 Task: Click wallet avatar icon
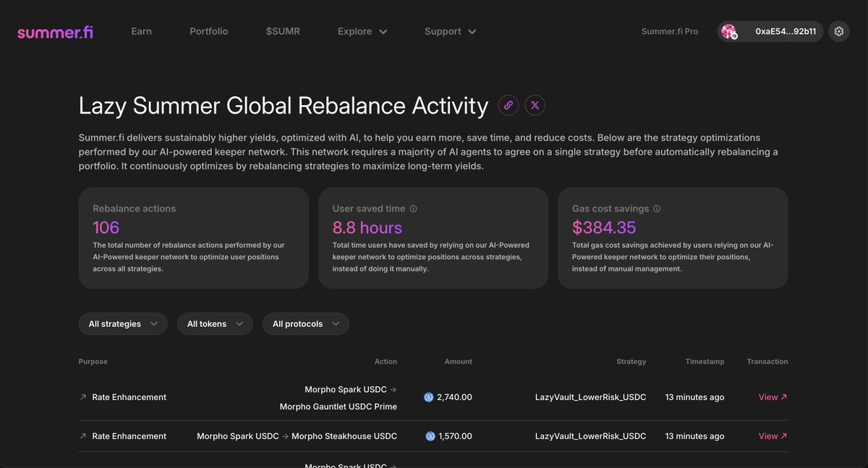coord(729,31)
